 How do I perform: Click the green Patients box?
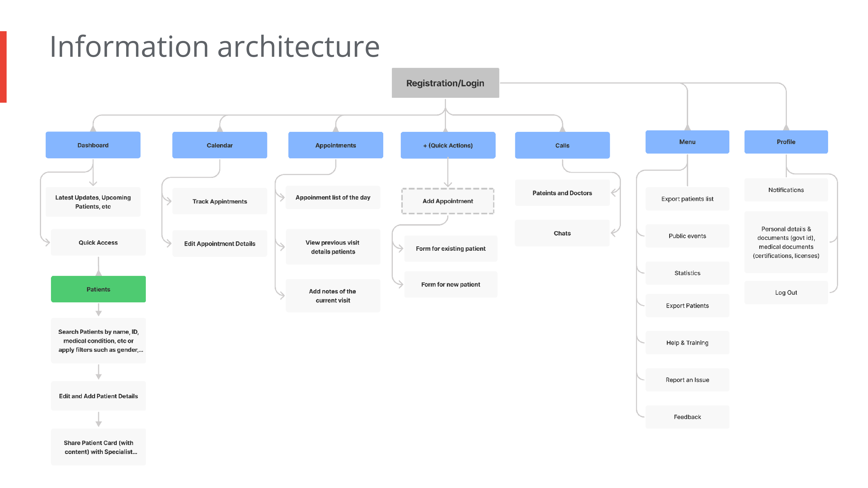[98, 289]
